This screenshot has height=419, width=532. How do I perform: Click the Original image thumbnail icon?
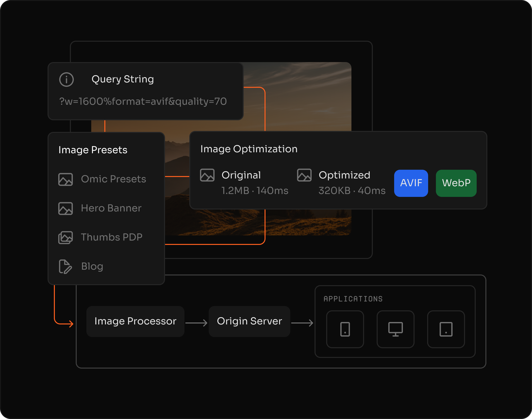tap(207, 176)
